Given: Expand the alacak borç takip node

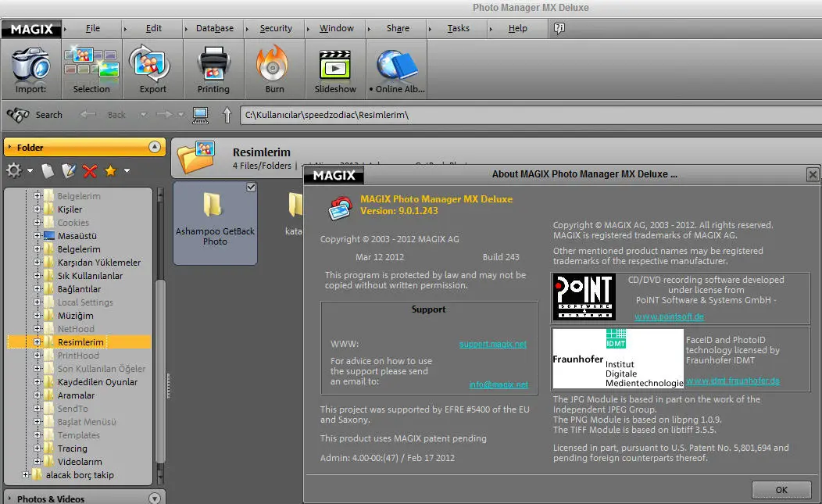Looking at the screenshot, I should (x=26, y=474).
